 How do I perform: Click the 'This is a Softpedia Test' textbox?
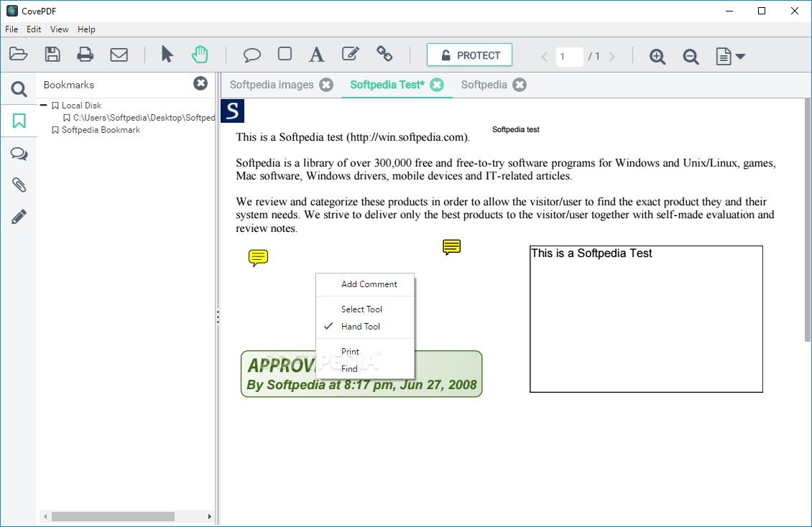[x=646, y=319]
